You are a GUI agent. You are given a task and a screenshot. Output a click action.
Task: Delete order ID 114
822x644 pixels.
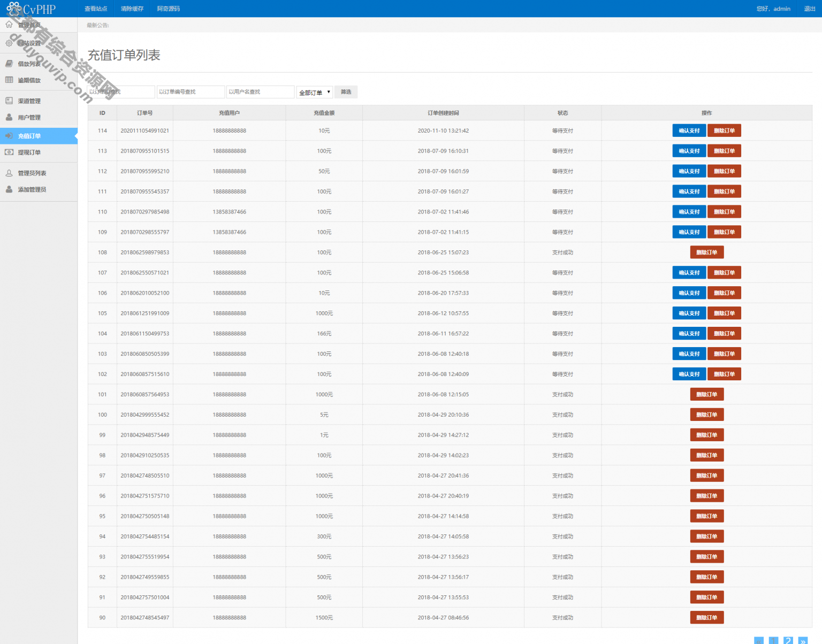724,131
